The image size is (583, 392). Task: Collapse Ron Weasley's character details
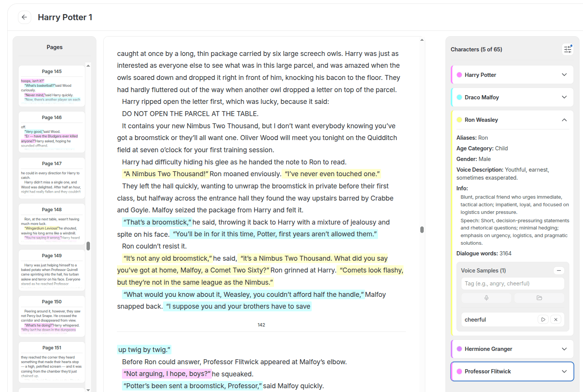click(564, 120)
